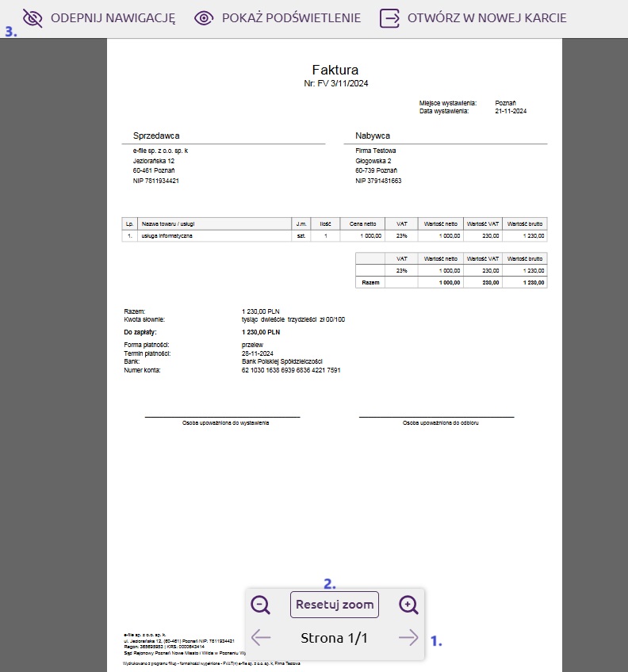Select account number 62 1030 1638 6939 6836 4221 7591
628x672 pixels.
[x=291, y=370]
